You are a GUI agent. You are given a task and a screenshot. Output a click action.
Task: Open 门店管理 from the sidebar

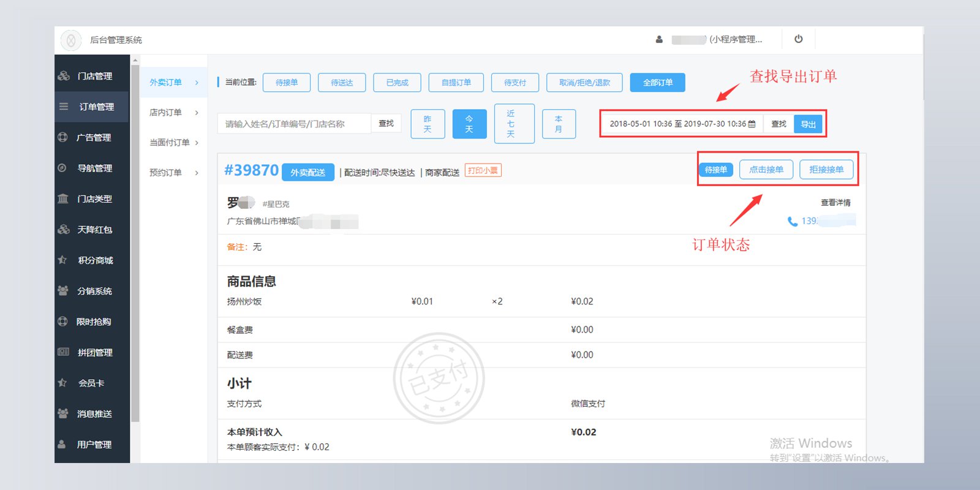[94, 76]
